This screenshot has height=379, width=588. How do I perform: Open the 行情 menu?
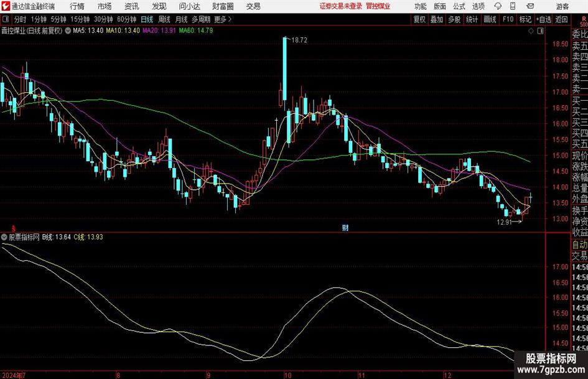tap(77, 6)
